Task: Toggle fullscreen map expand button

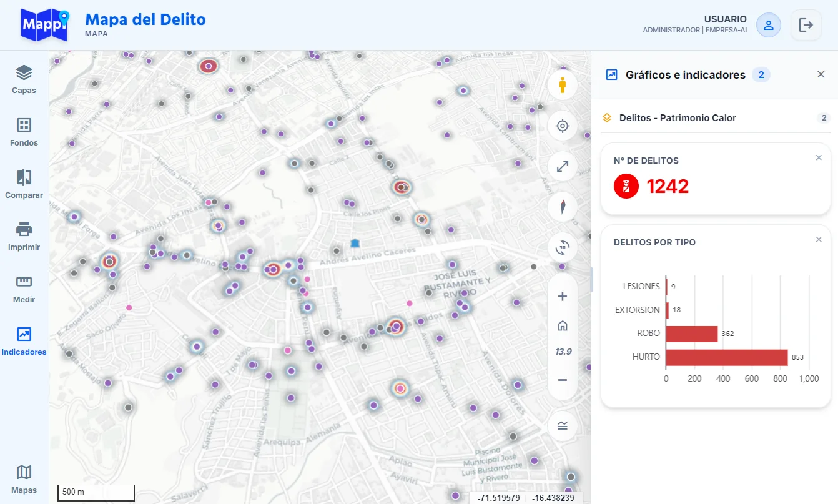Action: coord(563,167)
